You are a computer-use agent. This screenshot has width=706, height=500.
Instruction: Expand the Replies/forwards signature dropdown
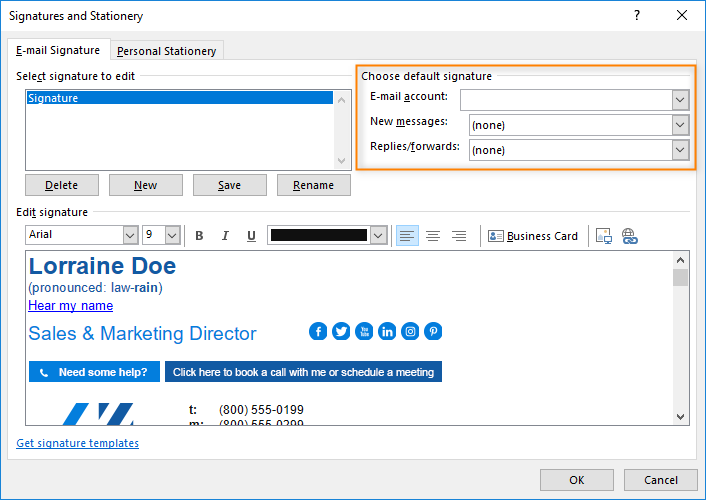[680, 150]
